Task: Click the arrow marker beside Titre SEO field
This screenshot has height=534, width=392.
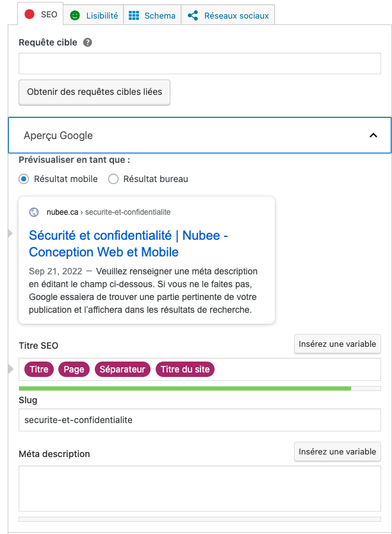Action: [10, 369]
